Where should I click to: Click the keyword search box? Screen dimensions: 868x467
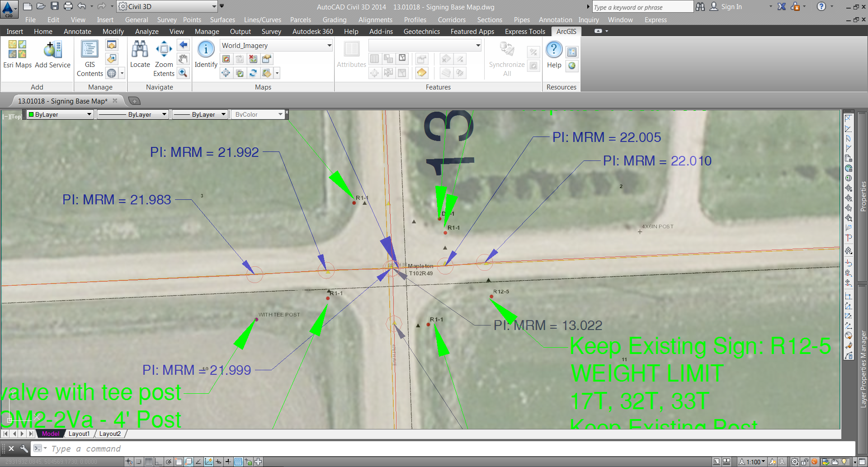pyautogui.click(x=642, y=7)
